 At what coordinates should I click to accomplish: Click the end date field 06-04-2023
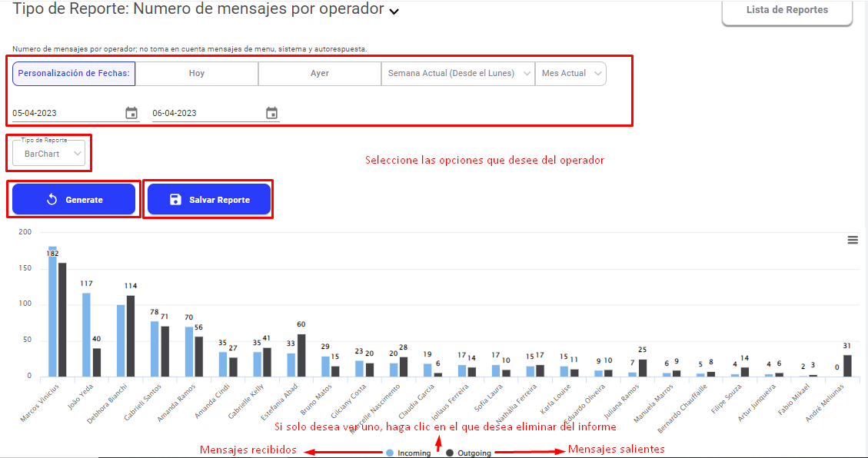pos(205,113)
